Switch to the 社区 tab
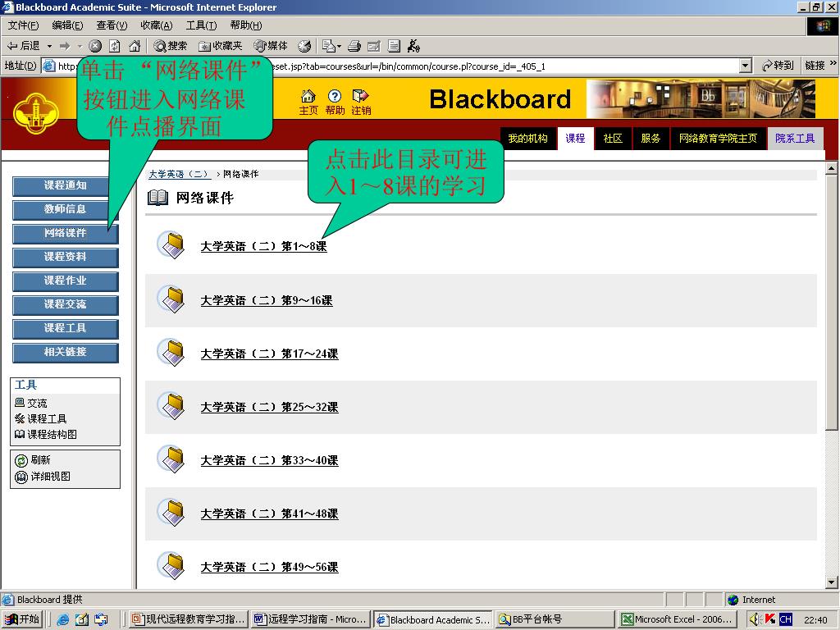The height and width of the screenshot is (630, 840). 613,138
